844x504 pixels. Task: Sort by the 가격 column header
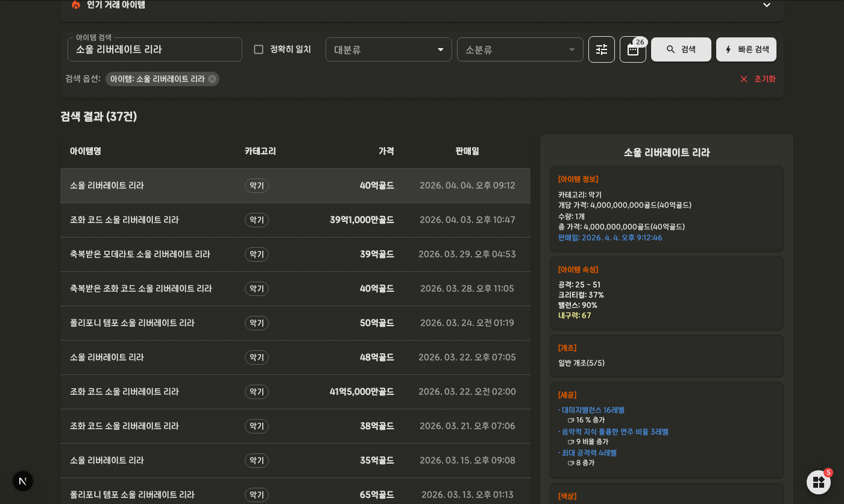coord(386,151)
